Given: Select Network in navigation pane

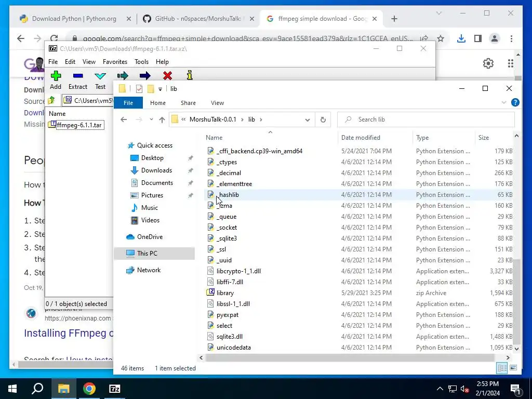Looking at the screenshot, I should coord(149,270).
